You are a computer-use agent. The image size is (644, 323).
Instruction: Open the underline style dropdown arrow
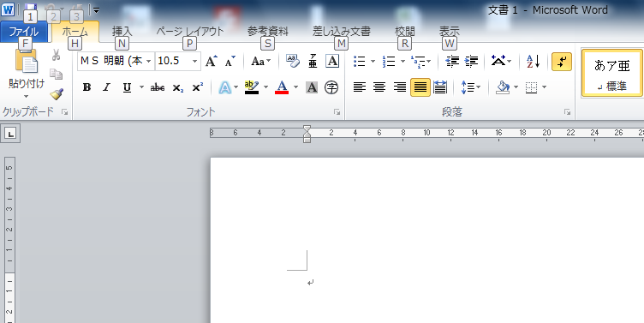tap(141, 87)
